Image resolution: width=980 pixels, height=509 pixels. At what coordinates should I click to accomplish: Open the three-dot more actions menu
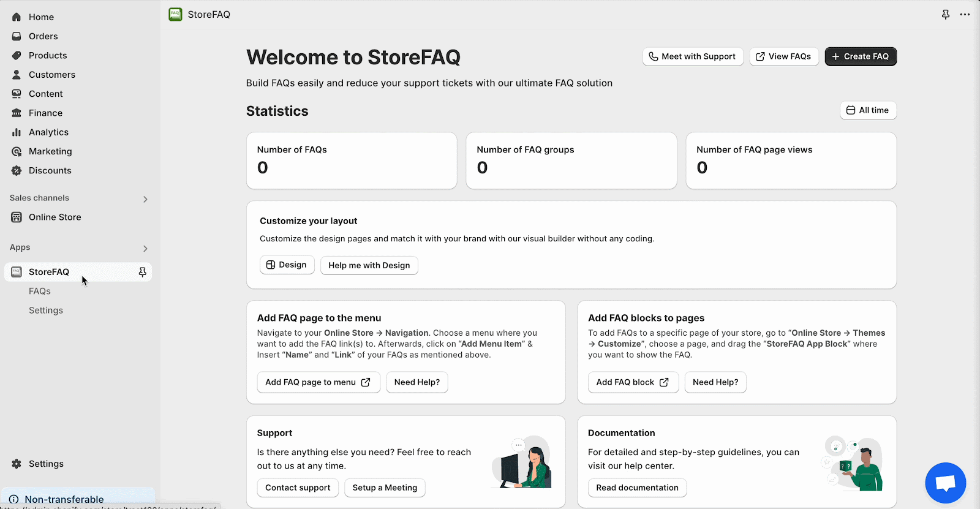(965, 15)
